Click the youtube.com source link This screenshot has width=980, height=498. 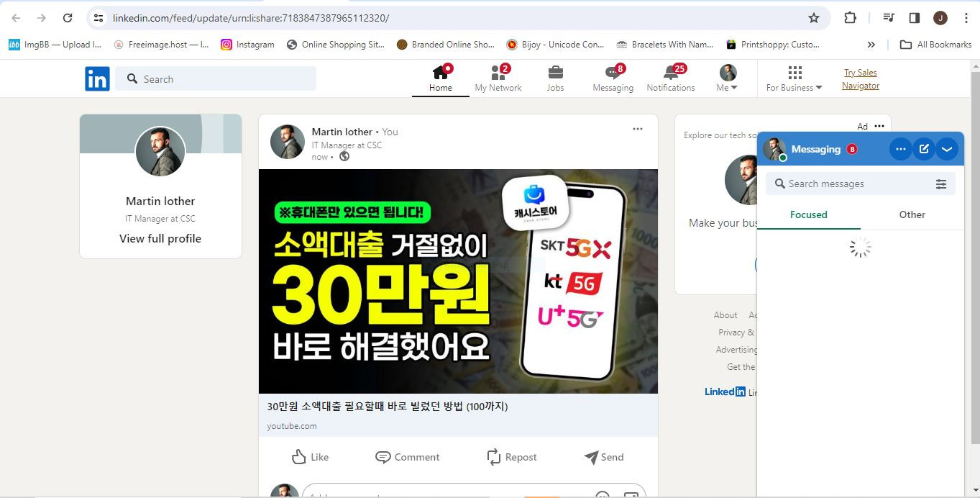(x=292, y=426)
